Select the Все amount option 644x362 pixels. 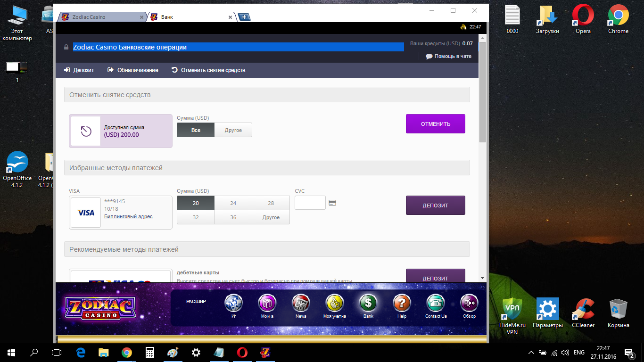click(196, 130)
